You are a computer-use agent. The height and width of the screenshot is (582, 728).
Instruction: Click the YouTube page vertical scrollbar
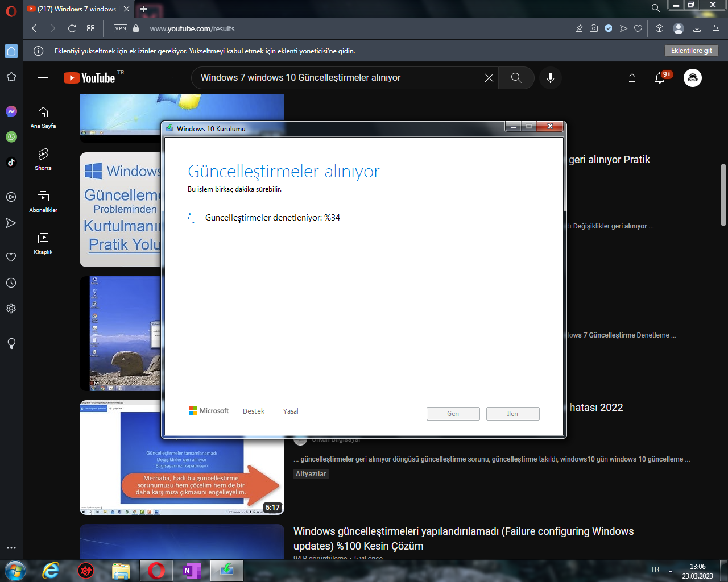(723, 195)
